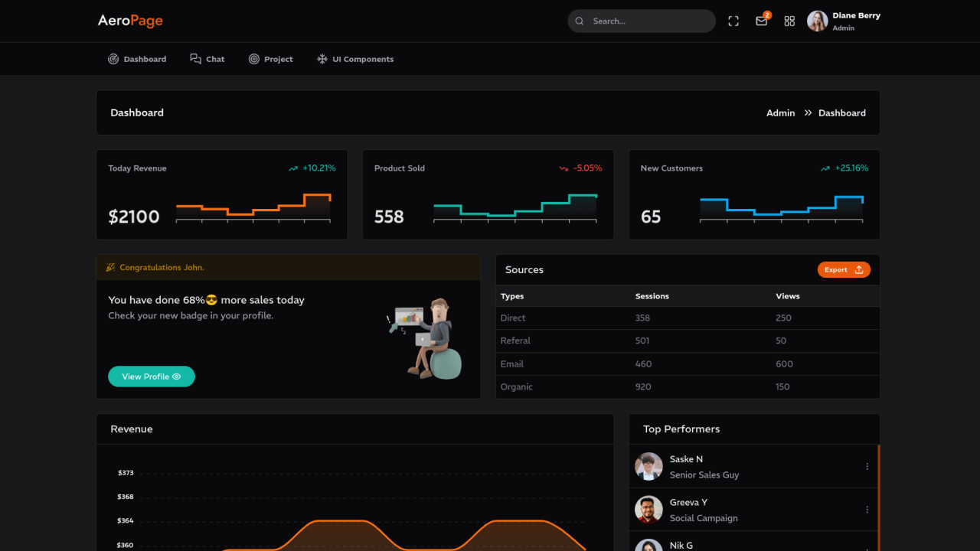Click the AeroPage logo
This screenshot has height=551, width=980.
pos(130,21)
